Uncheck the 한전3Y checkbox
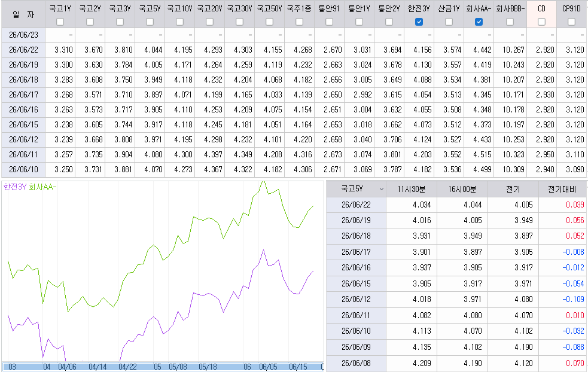The width and height of the screenshot is (588, 372). (419, 22)
